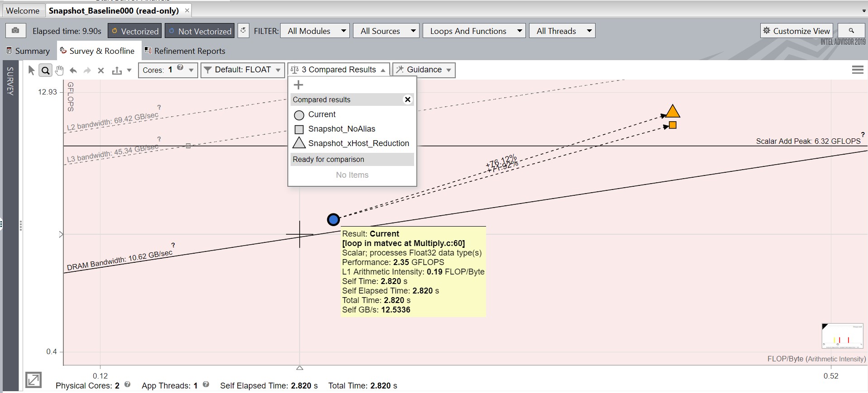Screen dimensions: 868x393
Task: Click the orange triangle data point
Action: pos(672,112)
